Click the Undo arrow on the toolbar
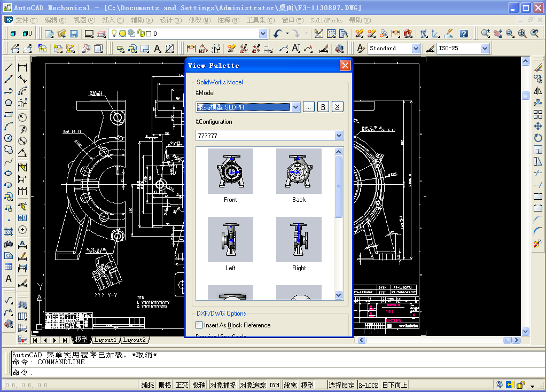The image size is (546, 392). pos(277,33)
